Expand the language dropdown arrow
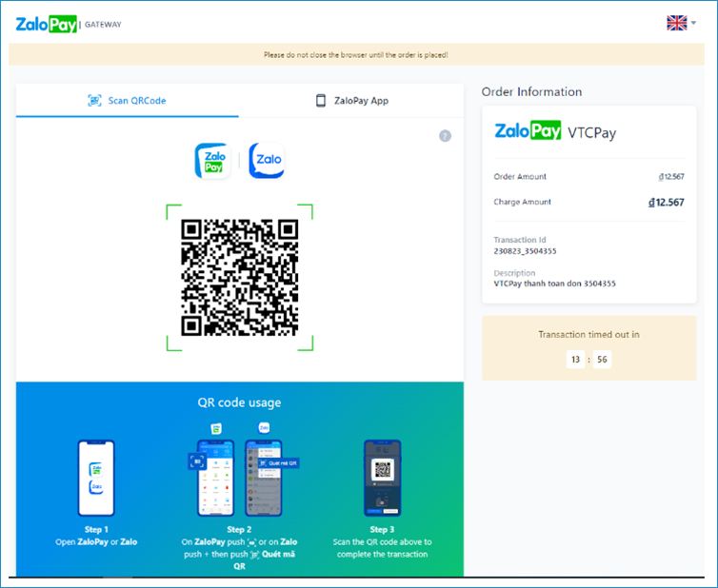Viewport: 718px width, 588px height. [694, 23]
